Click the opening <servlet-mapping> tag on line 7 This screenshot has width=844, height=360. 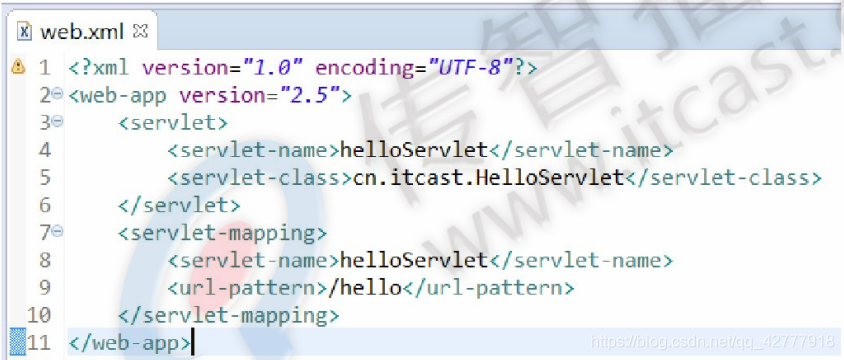click(223, 233)
